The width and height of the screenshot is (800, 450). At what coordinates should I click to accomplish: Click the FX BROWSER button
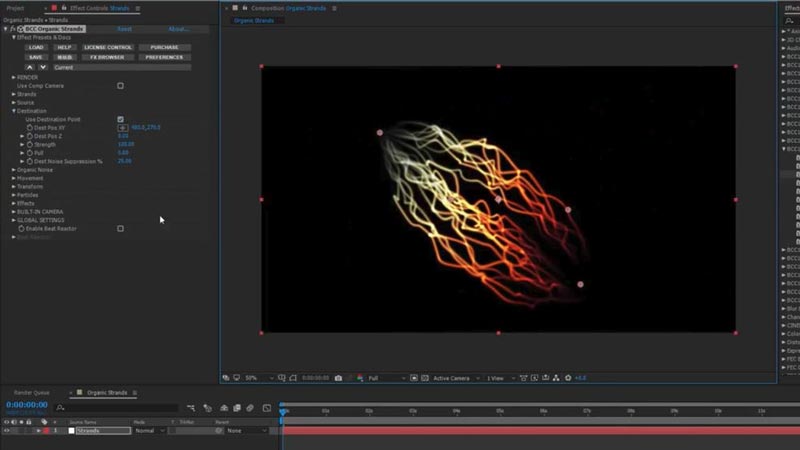pos(107,57)
